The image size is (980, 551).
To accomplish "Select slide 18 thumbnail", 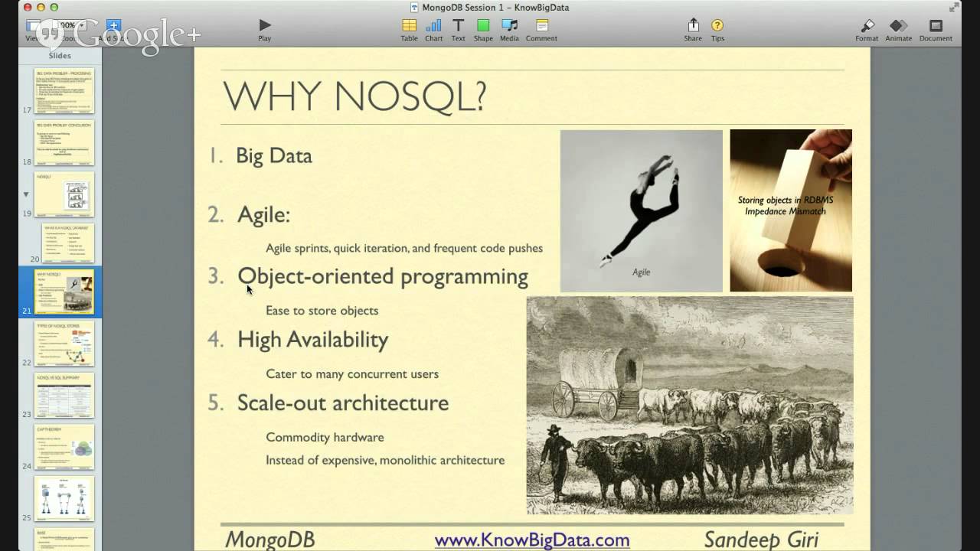I will pyautogui.click(x=64, y=142).
